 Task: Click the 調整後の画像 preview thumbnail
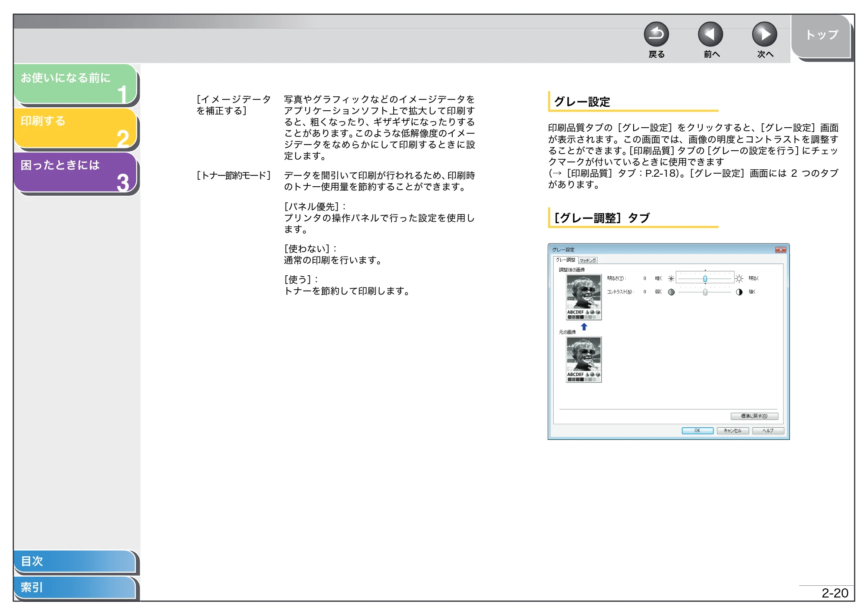tap(584, 297)
